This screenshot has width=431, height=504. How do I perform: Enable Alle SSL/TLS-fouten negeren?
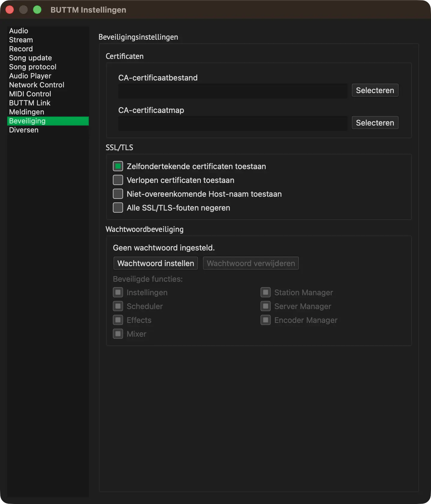118,208
